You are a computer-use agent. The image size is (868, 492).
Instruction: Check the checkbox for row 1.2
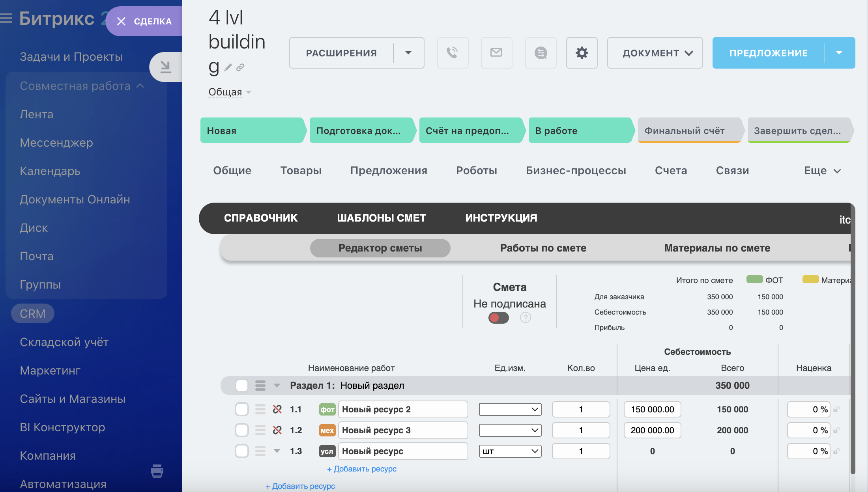click(242, 430)
